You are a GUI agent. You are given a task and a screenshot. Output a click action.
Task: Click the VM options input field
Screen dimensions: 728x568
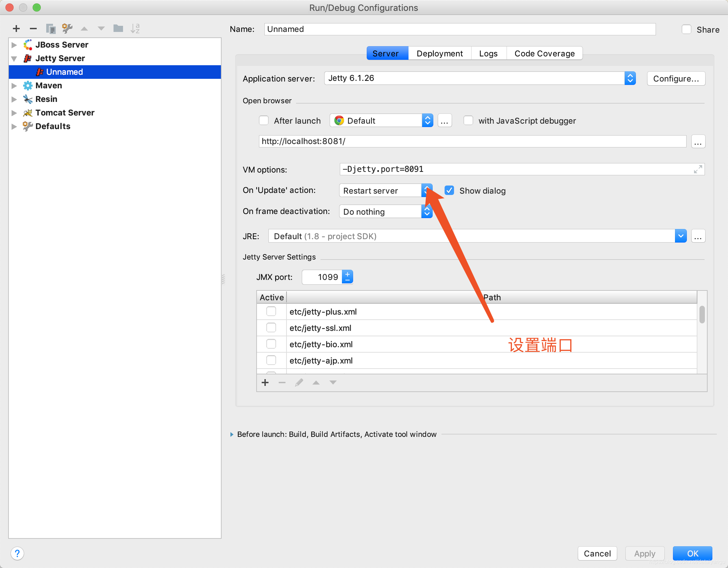tap(522, 169)
